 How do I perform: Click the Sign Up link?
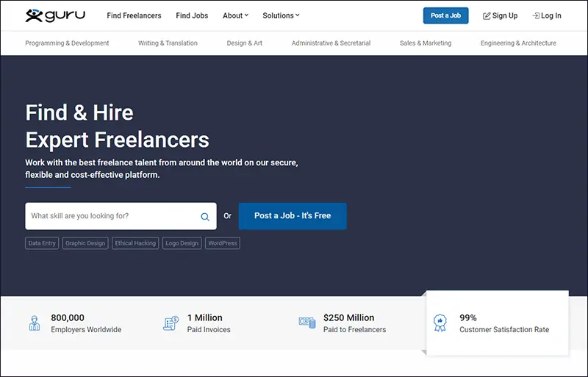501,15
